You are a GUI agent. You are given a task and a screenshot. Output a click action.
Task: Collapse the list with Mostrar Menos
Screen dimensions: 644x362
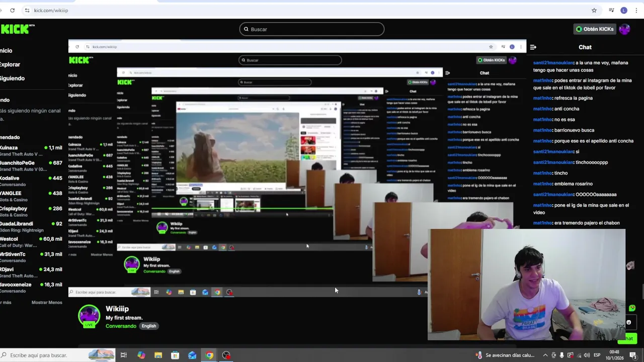coord(47,303)
